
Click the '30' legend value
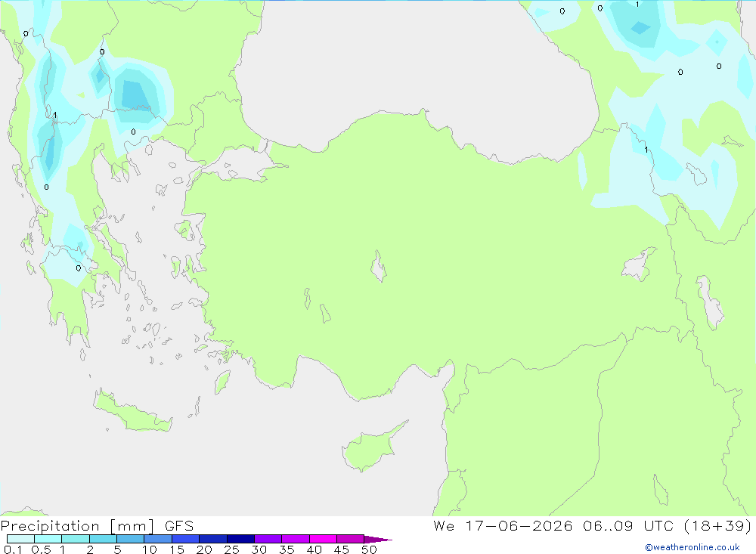click(x=259, y=549)
